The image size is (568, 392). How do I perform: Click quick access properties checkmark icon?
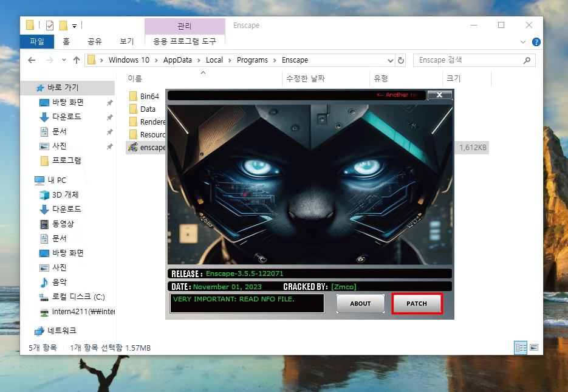(50, 26)
